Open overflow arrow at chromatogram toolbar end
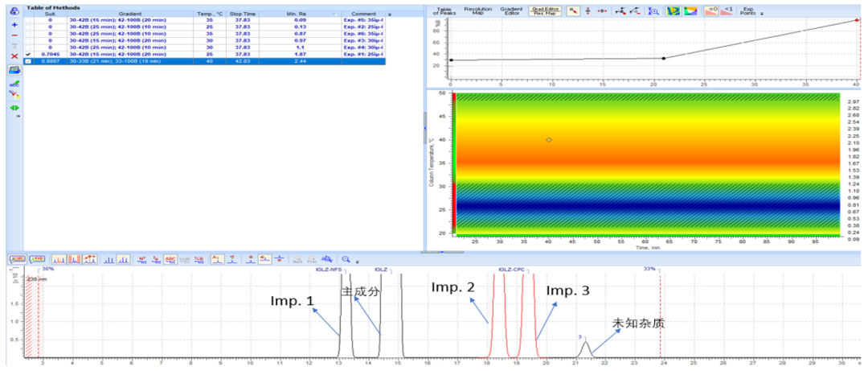The width and height of the screenshot is (868, 371). [x=358, y=262]
